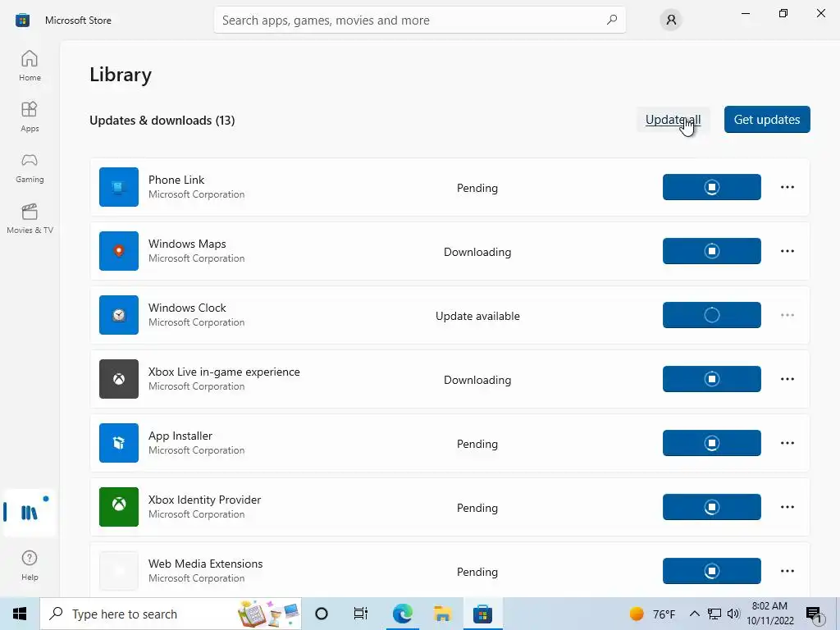Click the App Installer app name
840x630 pixels.
pos(180,436)
